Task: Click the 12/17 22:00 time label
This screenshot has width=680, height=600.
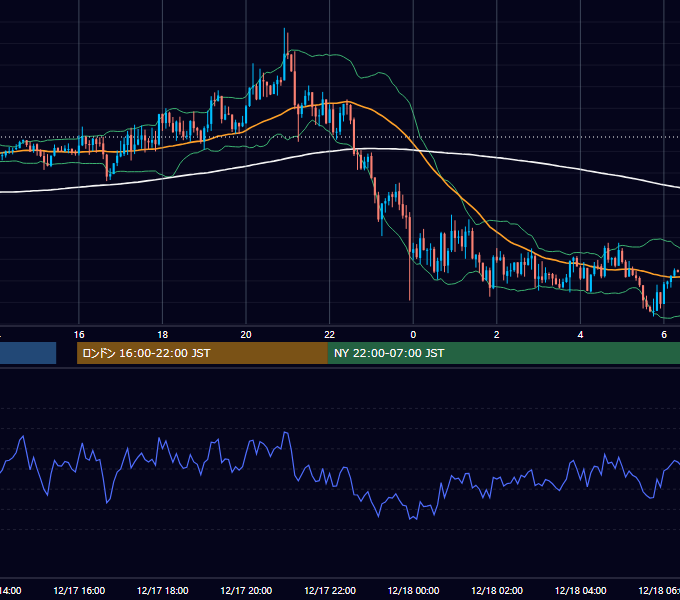Action: click(330, 590)
